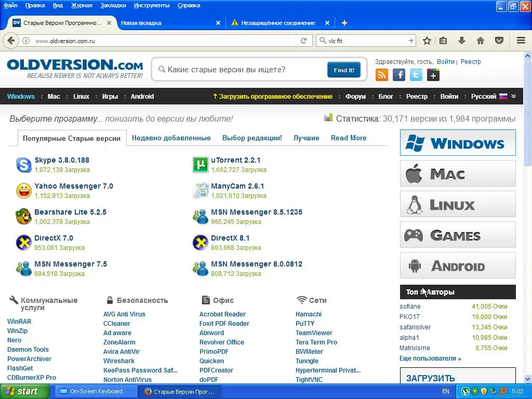Close the Новая вкладка tab
This screenshot has width=532, height=399.
218,23
